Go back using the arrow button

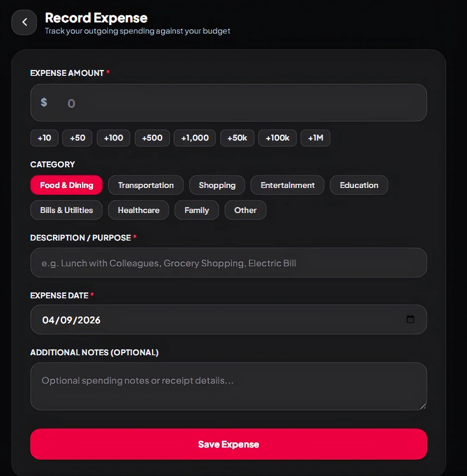click(x=24, y=22)
